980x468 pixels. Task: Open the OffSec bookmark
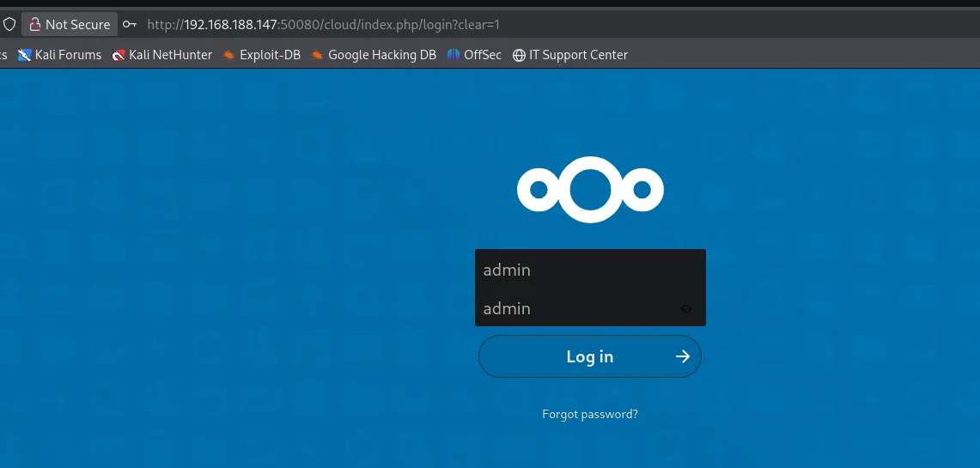click(474, 55)
